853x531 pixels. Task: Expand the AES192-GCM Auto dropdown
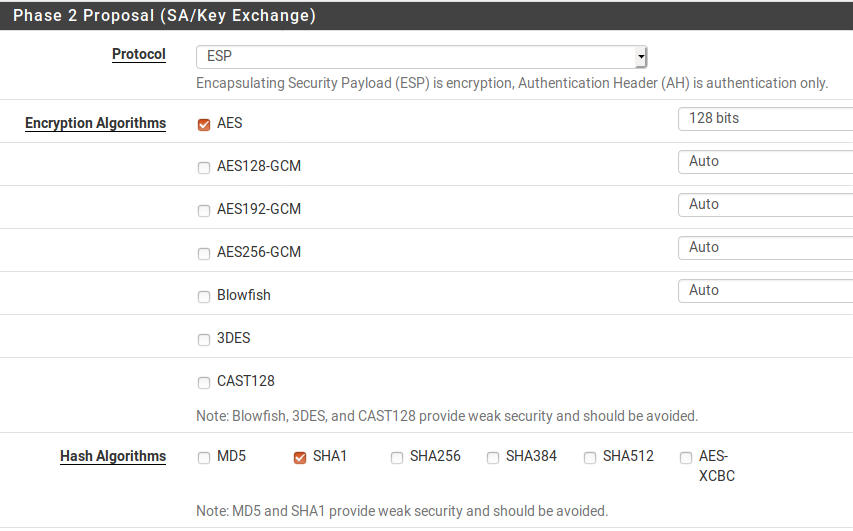pyautogui.click(x=765, y=205)
